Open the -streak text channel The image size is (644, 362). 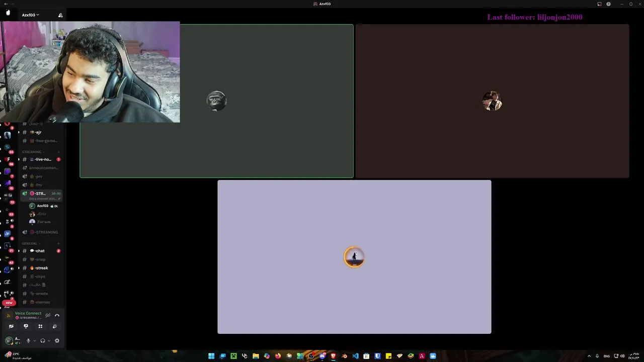pos(40,268)
